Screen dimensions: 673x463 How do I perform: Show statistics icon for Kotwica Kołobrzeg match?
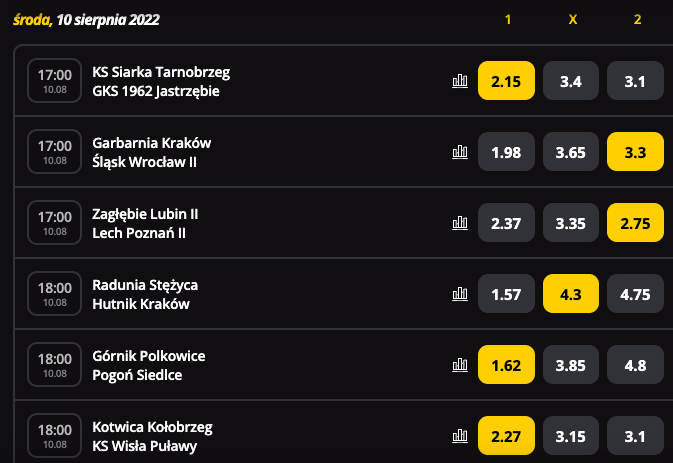(460, 436)
